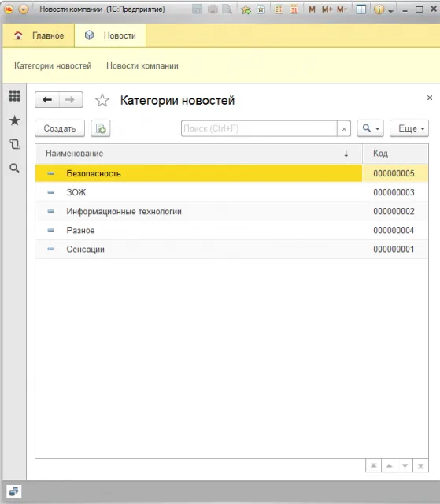
Task: Minimize the Новости компании window
Action: pyautogui.click(x=405, y=10)
